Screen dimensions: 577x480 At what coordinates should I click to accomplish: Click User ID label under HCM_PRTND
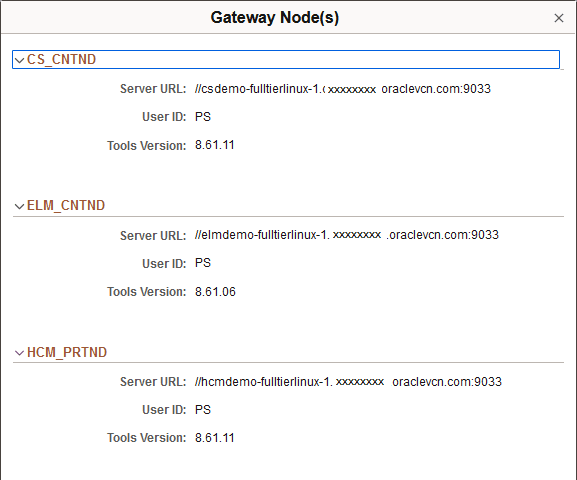(164, 410)
